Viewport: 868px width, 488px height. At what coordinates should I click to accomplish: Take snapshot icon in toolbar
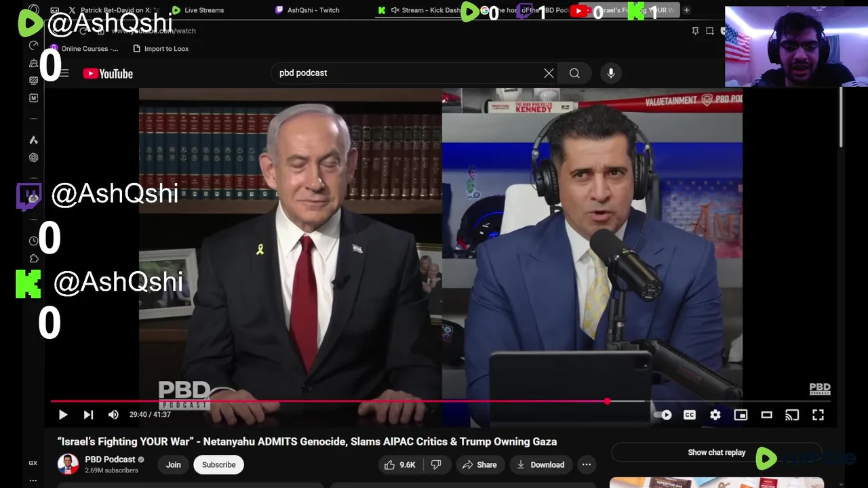(x=710, y=30)
